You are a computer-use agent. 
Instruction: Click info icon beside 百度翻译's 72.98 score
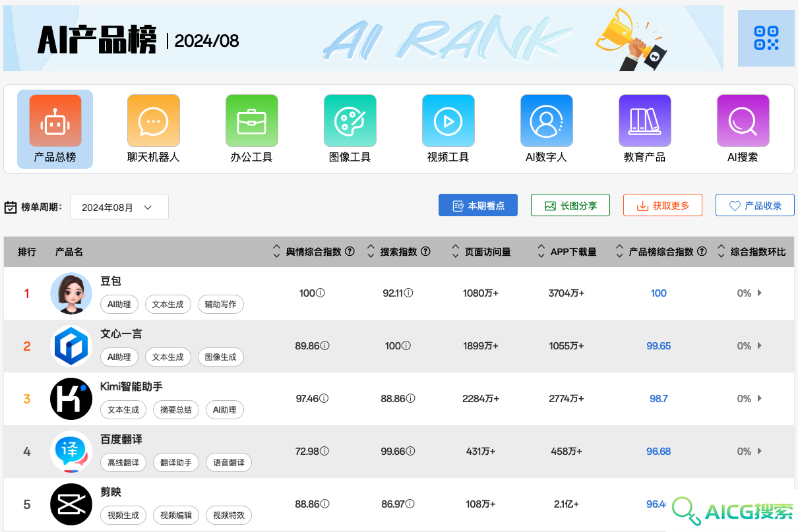pos(324,451)
